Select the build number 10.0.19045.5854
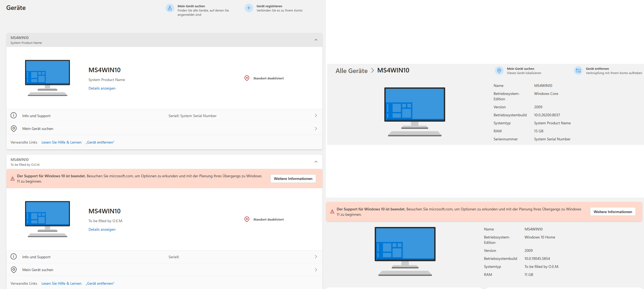 [x=537, y=259]
